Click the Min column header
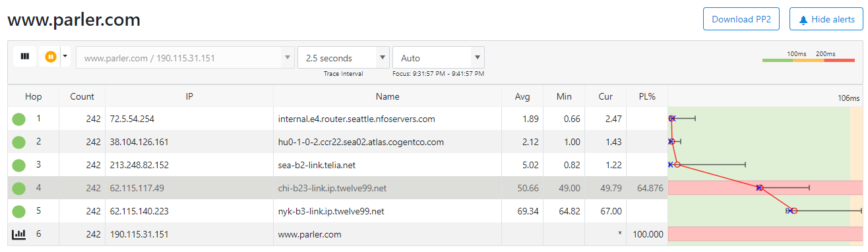The width and height of the screenshot is (868, 252). click(564, 96)
